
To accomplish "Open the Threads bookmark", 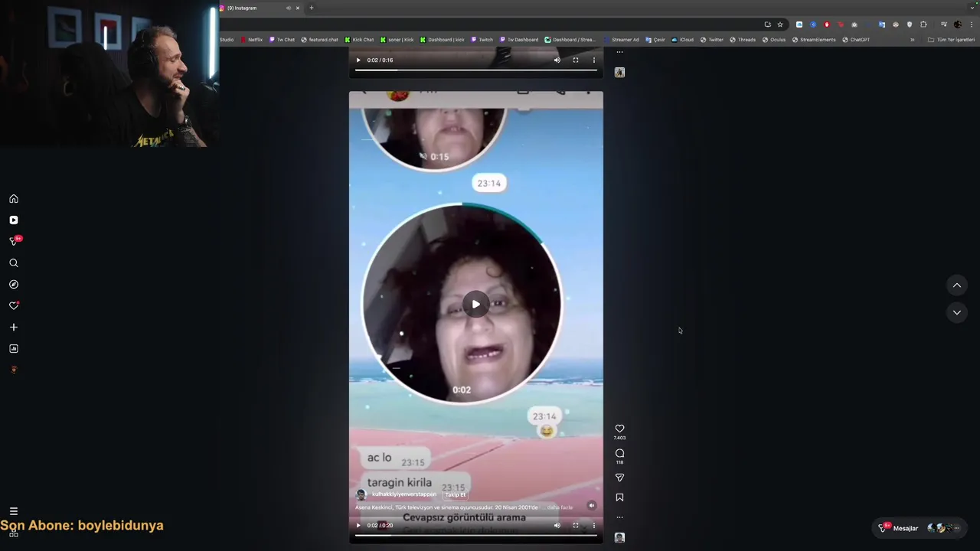I will [x=743, y=40].
